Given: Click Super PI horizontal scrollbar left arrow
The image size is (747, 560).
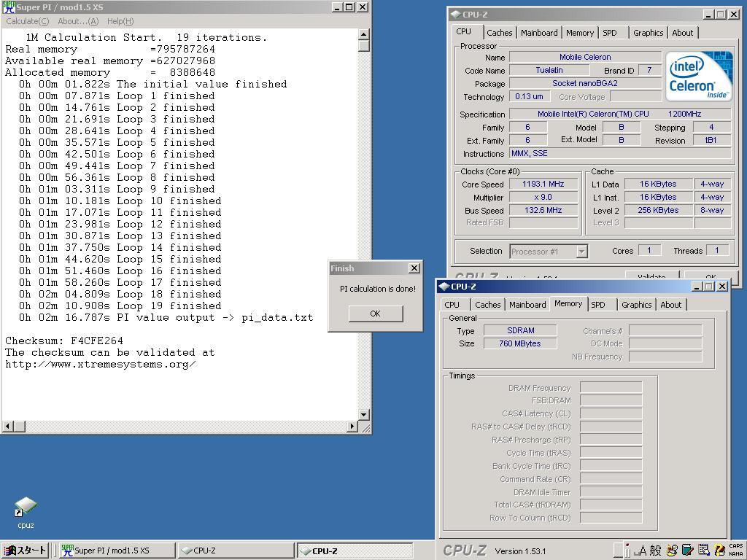Looking at the screenshot, I should coord(7,426).
